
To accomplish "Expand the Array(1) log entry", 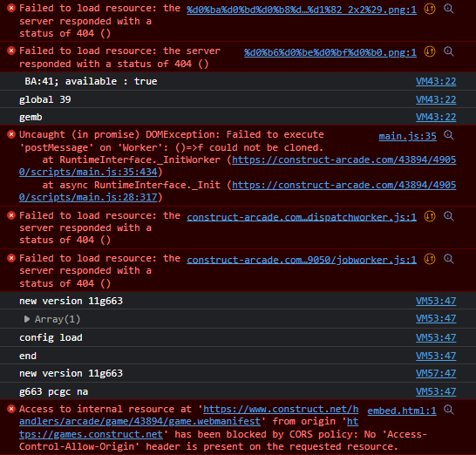I will pyautogui.click(x=27, y=319).
